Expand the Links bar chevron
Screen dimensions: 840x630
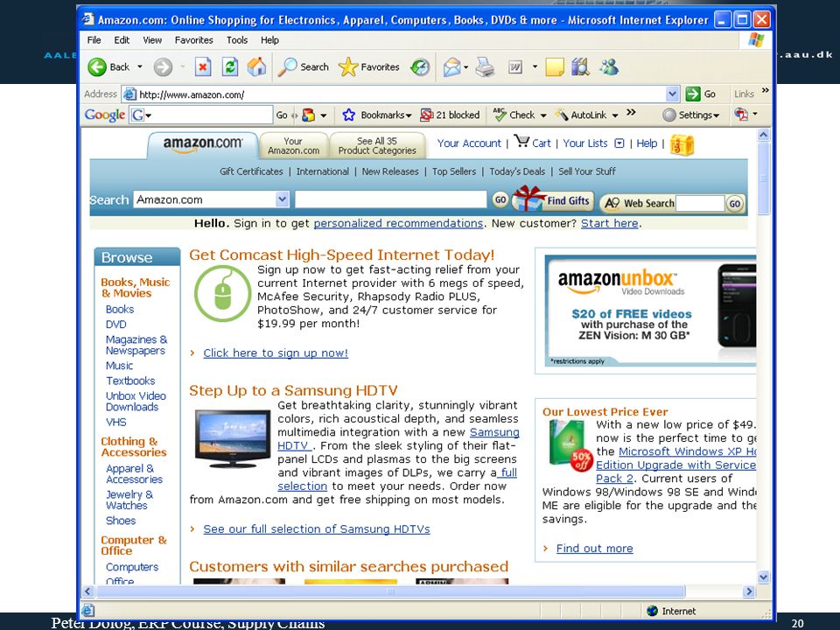(x=765, y=90)
